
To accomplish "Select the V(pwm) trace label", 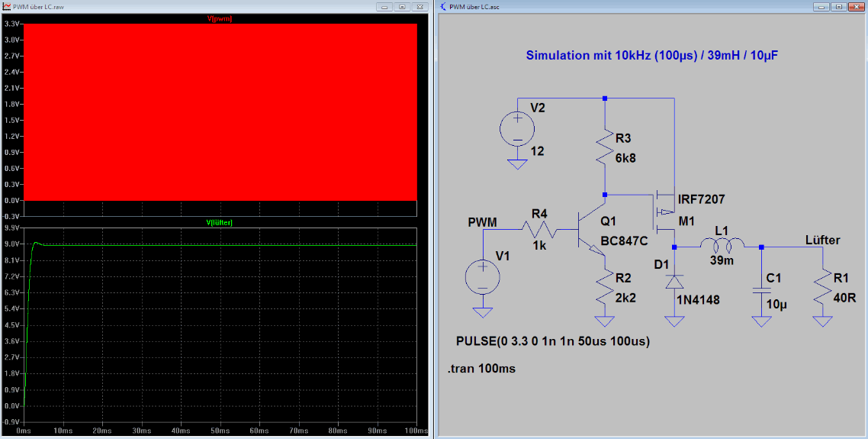I will 220,18.
